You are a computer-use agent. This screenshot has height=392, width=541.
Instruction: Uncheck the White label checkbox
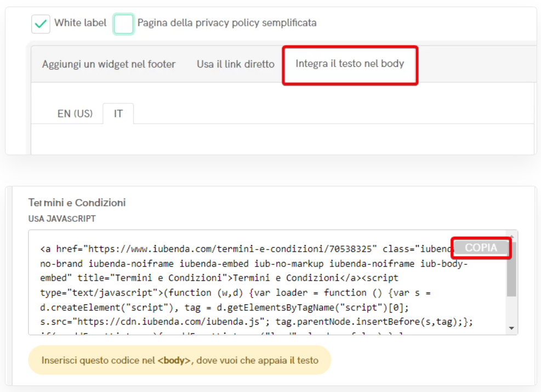click(41, 24)
